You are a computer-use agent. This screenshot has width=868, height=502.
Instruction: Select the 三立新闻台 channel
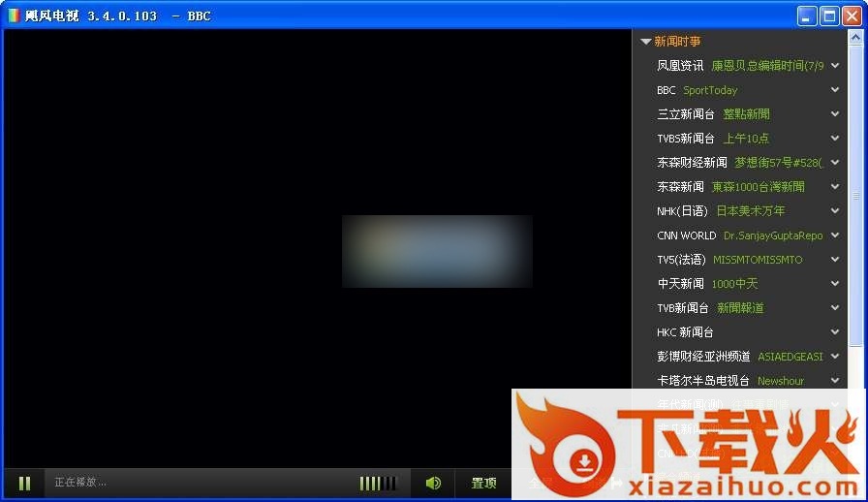tap(685, 114)
